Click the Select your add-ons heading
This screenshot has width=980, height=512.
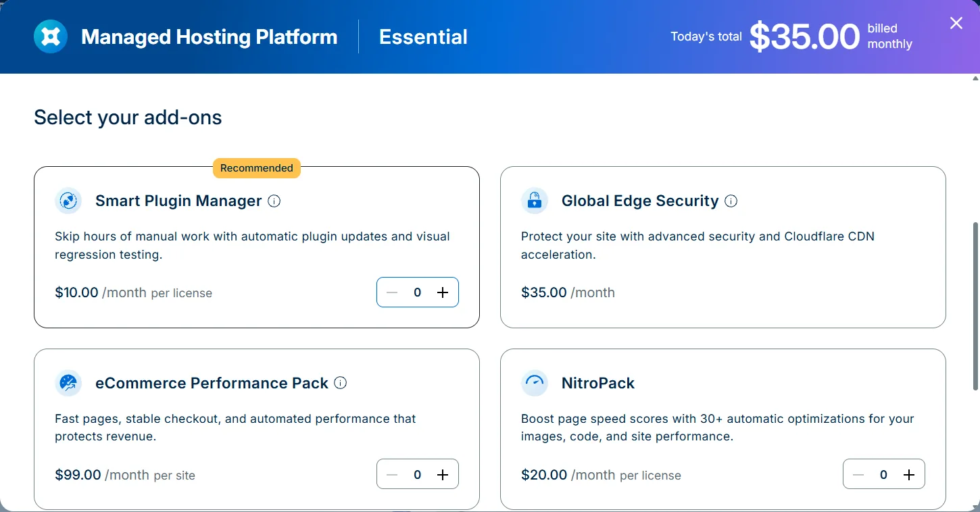point(128,118)
